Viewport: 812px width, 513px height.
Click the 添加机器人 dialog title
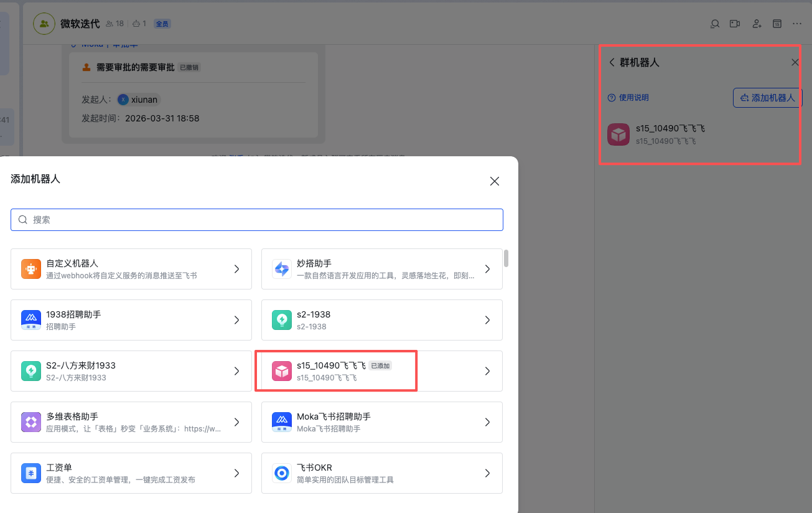(x=35, y=179)
